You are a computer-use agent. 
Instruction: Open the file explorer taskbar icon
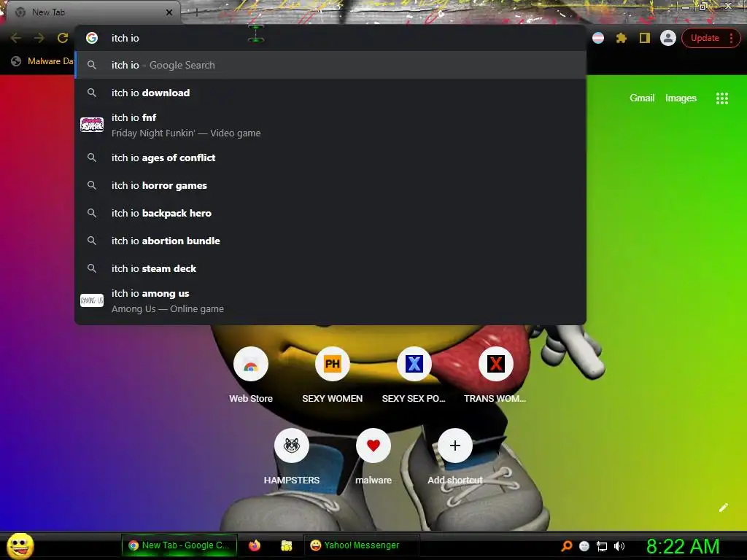tap(286, 545)
